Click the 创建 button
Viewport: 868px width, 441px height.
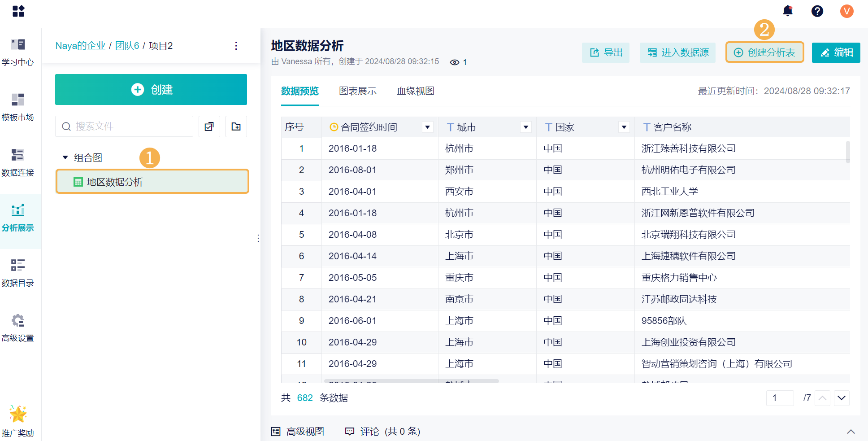click(151, 89)
